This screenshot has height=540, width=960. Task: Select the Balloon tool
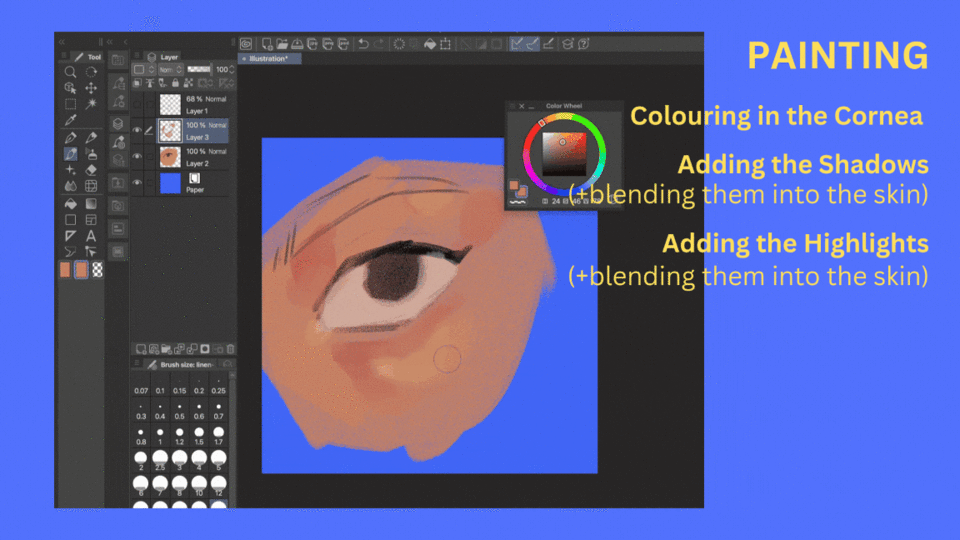pyautogui.click(x=70, y=251)
